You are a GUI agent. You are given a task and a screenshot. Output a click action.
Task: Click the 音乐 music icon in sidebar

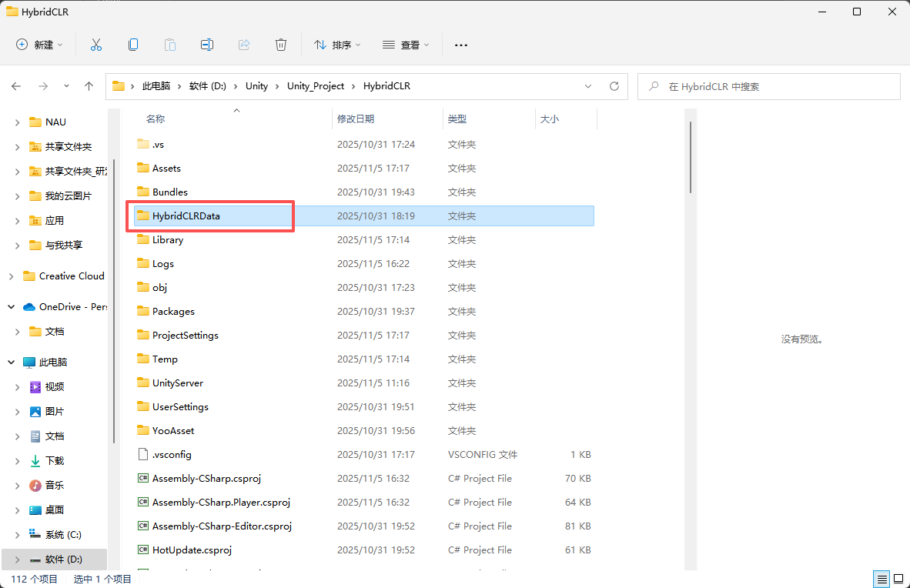click(35, 486)
